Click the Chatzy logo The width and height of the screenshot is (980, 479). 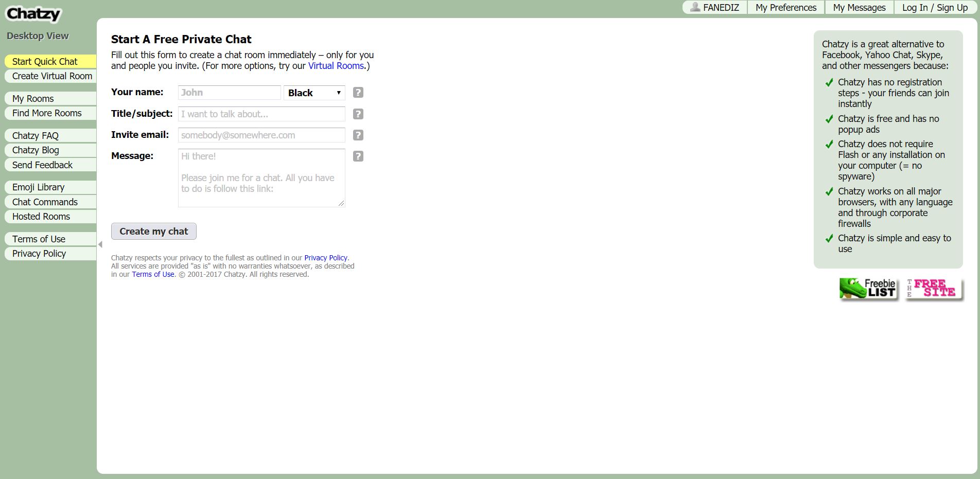click(33, 14)
